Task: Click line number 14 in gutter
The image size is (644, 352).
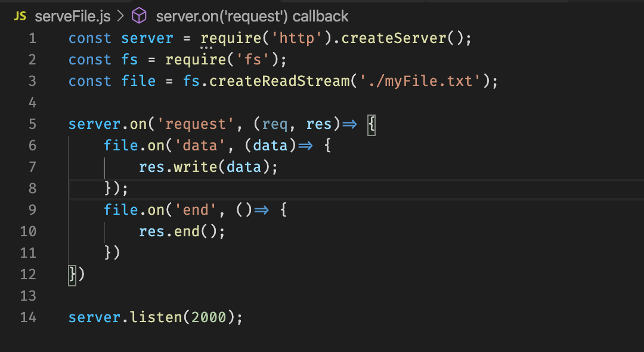Action: (x=28, y=317)
